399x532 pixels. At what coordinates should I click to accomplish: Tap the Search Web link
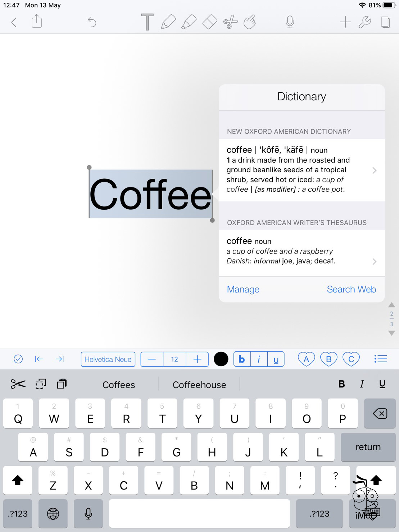click(351, 290)
